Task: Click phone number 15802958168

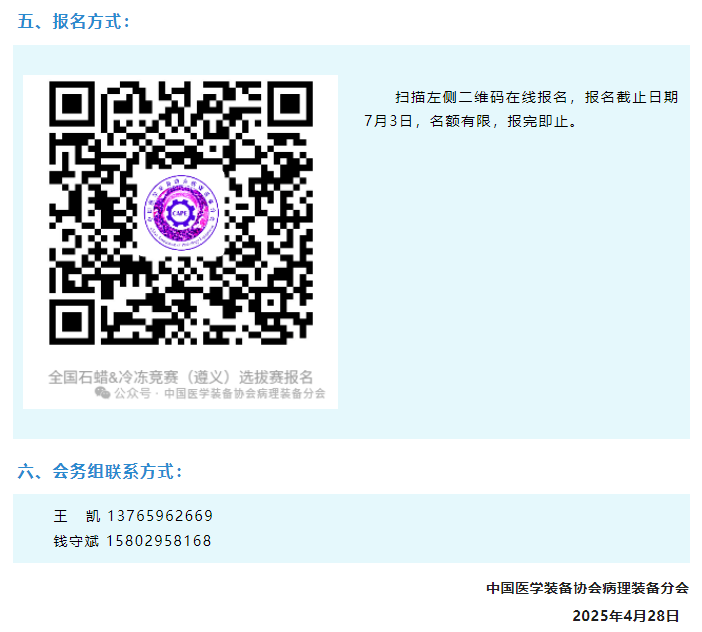Action: tap(159, 541)
